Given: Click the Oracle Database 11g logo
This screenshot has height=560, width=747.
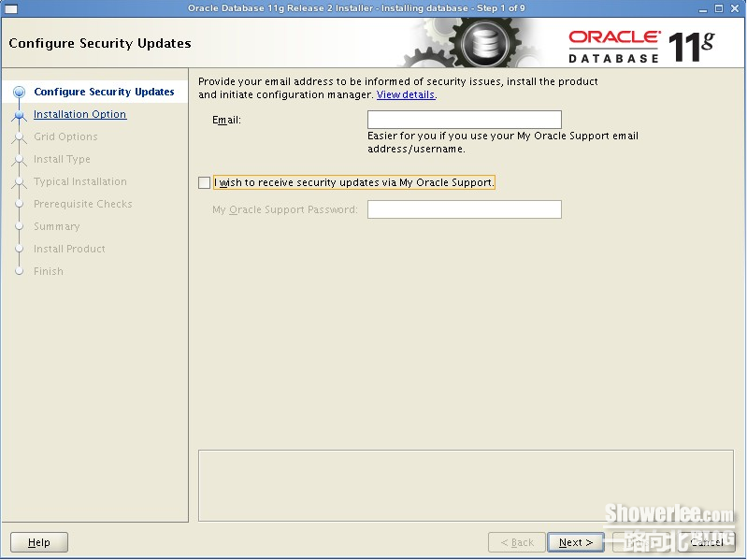Looking at the screenshot, I should pos(641,45).
